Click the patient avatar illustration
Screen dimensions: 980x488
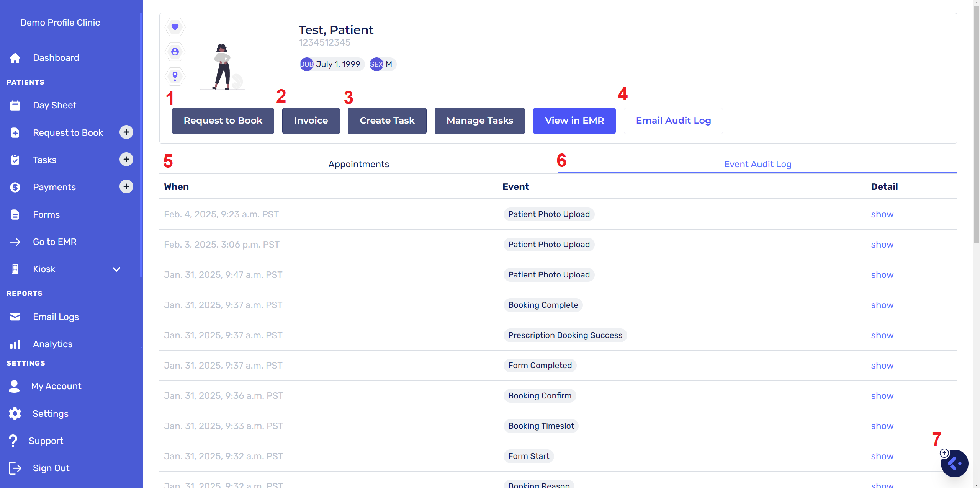pyautogui.click(x=223, y=67)
